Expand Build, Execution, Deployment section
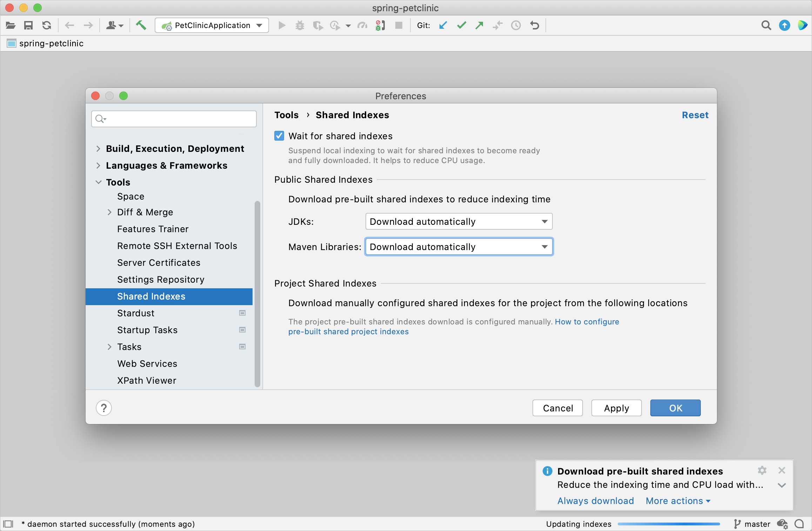Screen dimensions: 812x531 pyautogui.click(x=98, y=149)
